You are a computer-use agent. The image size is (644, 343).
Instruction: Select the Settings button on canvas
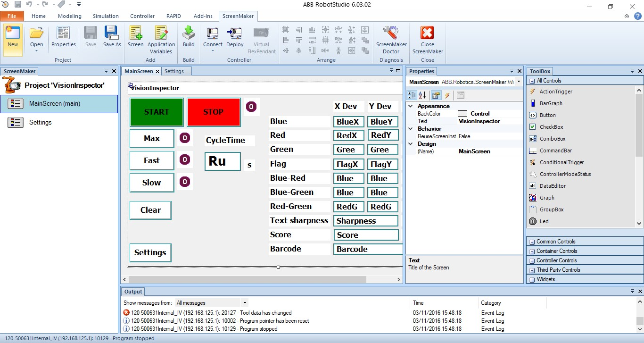click(150, 253)
